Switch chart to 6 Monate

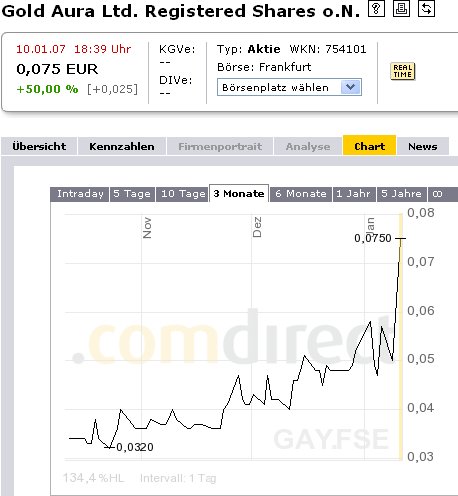point(301,194)
